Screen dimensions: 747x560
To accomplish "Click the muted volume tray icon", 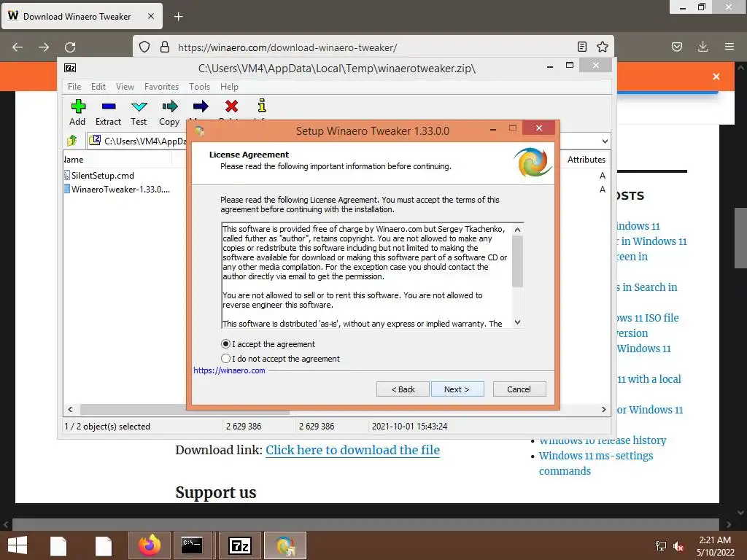I will coord(678,546).
